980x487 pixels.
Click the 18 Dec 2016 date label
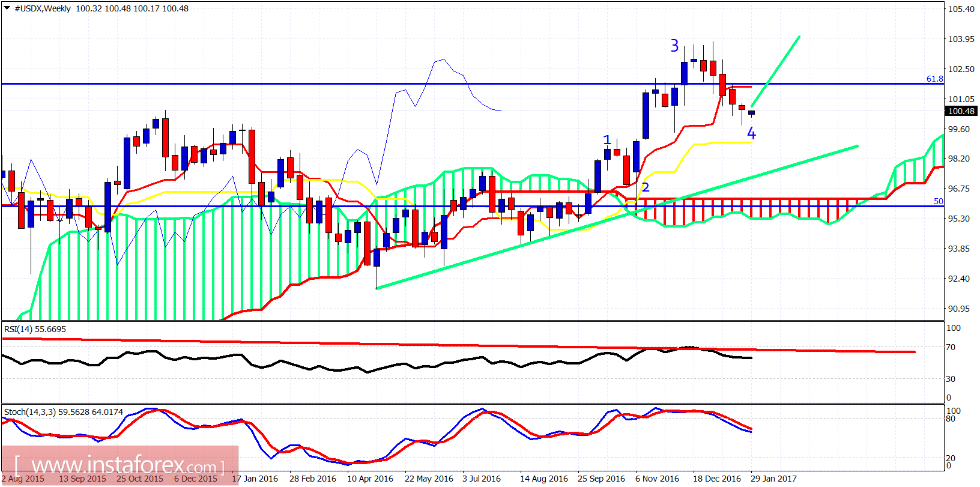[717, 479]
